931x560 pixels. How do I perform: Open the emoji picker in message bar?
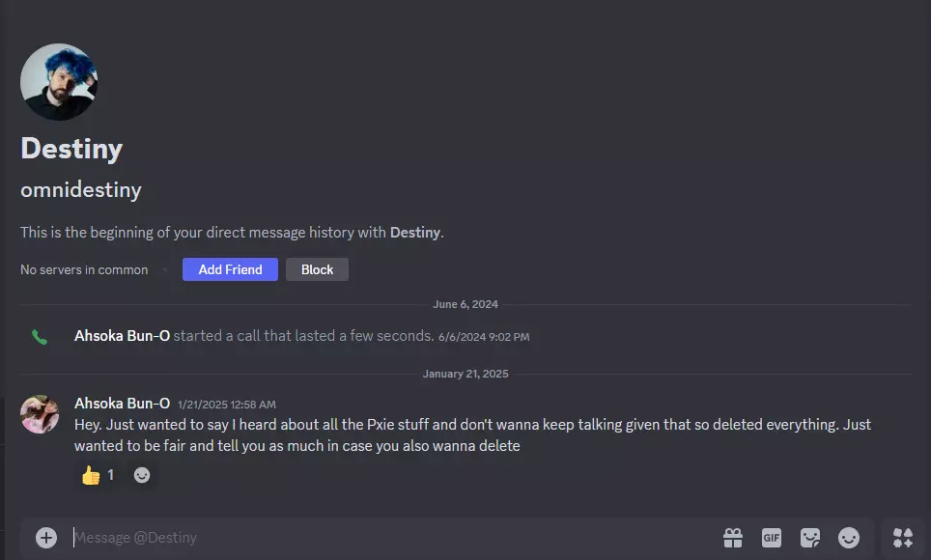tap(849, 538)
